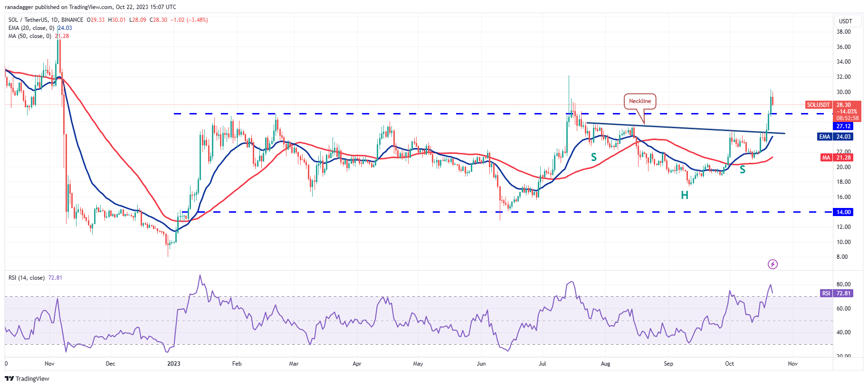Click the SOLUSDT red price tag
Screen dimensions: 868x387
[818, 105]
